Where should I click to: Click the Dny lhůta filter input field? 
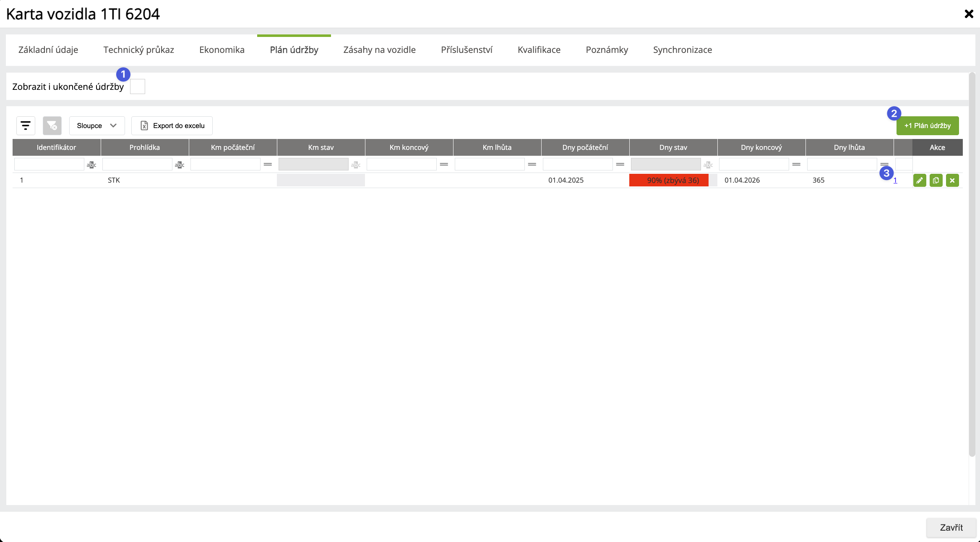tap(842, 165)
